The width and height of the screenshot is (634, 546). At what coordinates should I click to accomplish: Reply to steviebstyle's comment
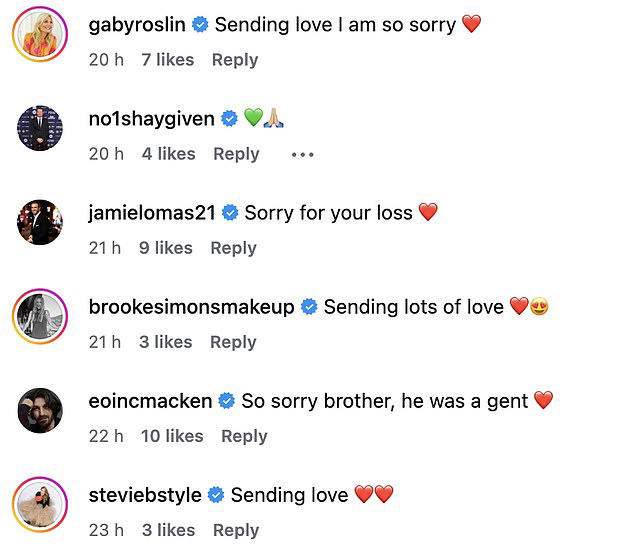(236, 530)
